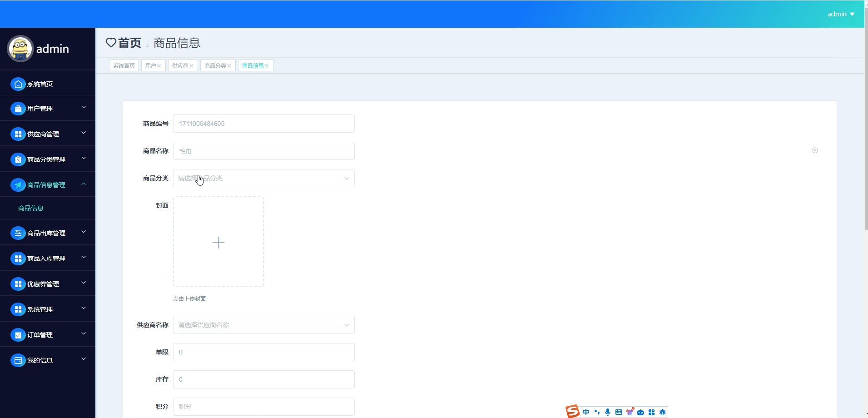Click 订单管理 menu label
The width and height of the screenshot is (868, 418).
[x=40, y=335]
